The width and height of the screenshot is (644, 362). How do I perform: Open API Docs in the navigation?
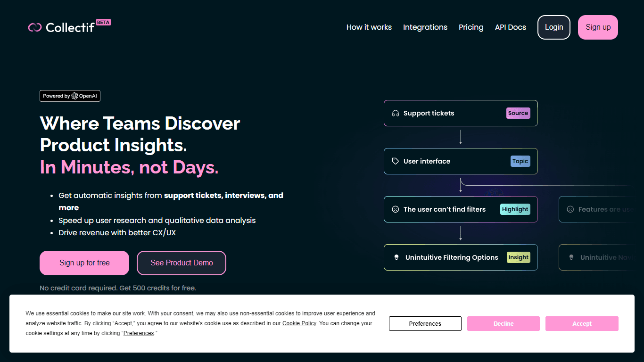coord(511,27)
